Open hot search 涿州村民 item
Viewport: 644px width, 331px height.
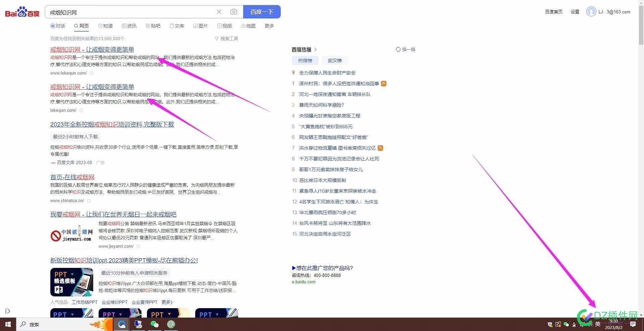tap(339, 84)
